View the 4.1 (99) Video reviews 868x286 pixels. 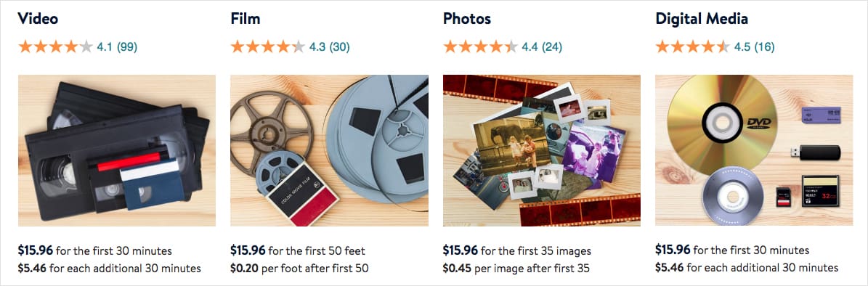tap(117, 47)
